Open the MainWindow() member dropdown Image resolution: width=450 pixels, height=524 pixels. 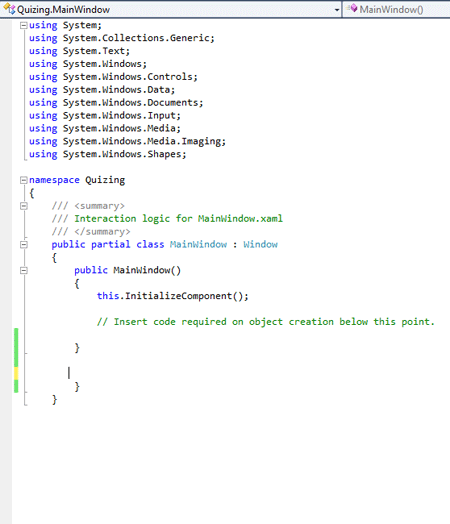click(396, 9)
